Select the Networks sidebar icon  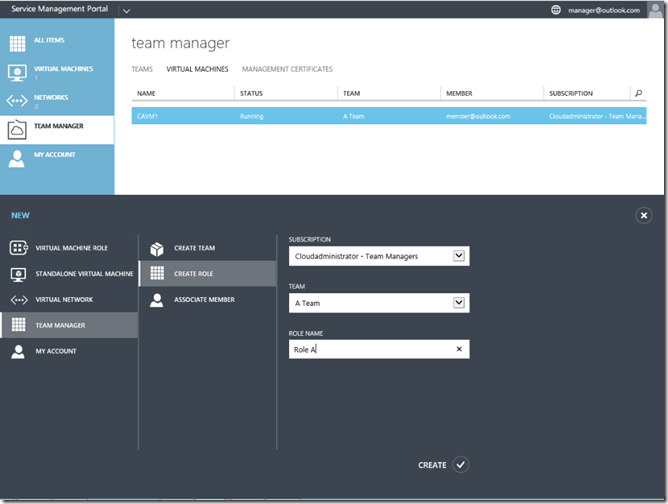pyautogui.click(x=17, y=101)
